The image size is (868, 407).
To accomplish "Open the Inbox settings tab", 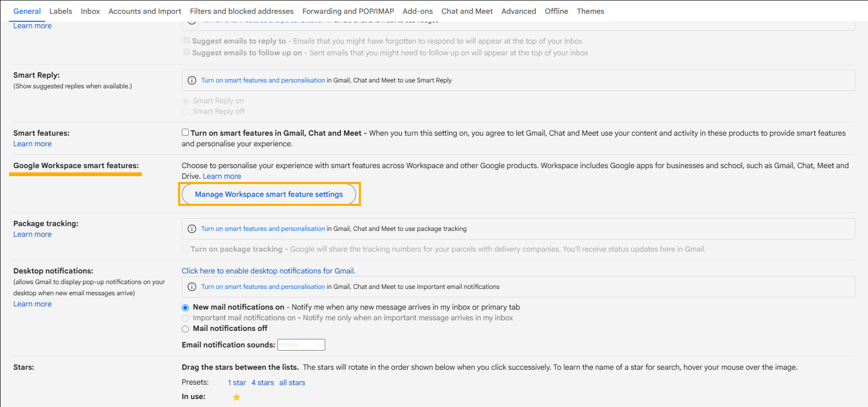I will pyautogui.click(x=90, y=11).
